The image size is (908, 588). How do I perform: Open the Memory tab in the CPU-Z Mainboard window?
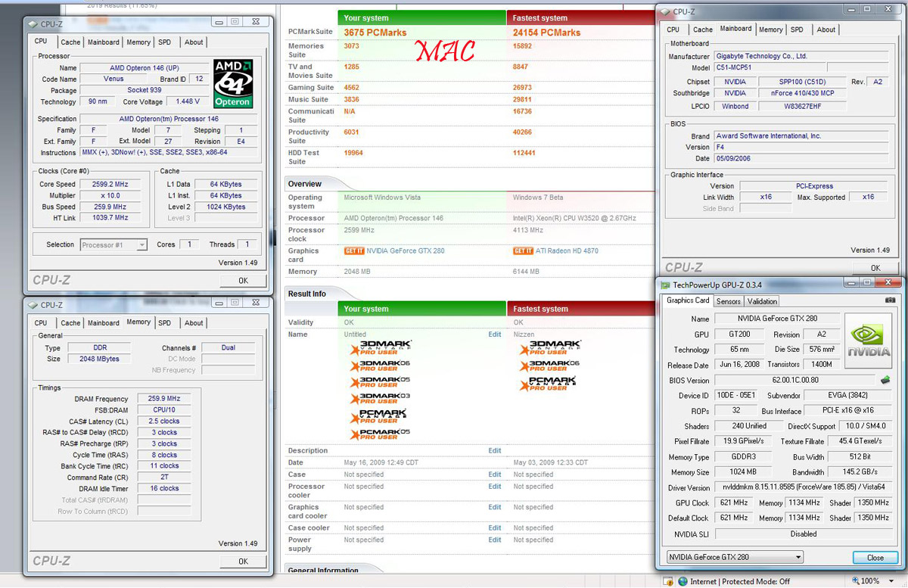(771, 30)
